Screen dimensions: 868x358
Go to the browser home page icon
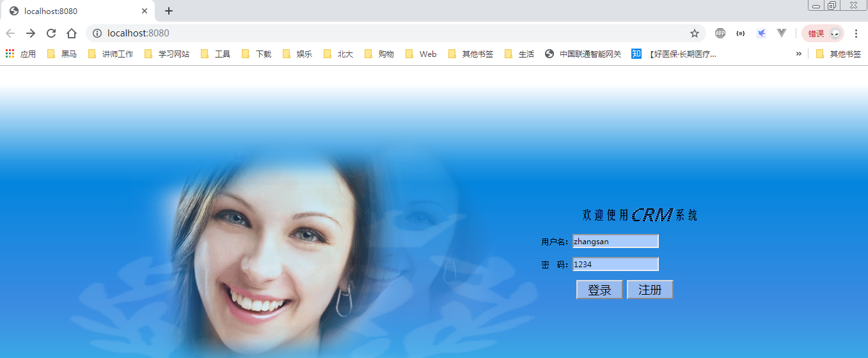tap(72, 33)
